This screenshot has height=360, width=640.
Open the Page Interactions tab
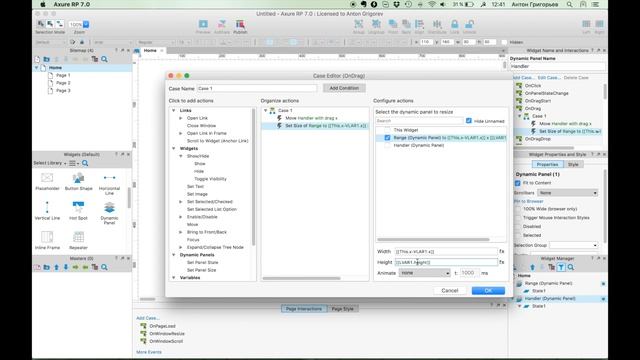304,309
